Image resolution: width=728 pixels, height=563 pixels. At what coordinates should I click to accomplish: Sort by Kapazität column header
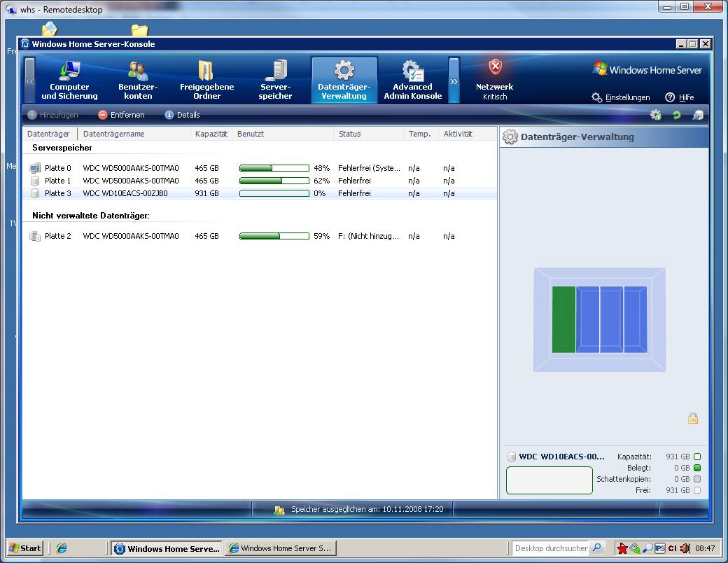pos(211,134)
